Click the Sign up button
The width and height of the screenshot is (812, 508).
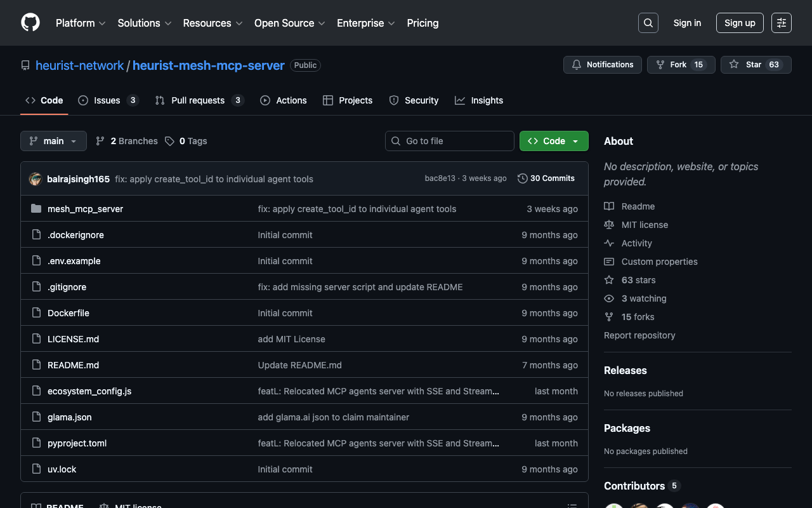[x=739, y=23]
